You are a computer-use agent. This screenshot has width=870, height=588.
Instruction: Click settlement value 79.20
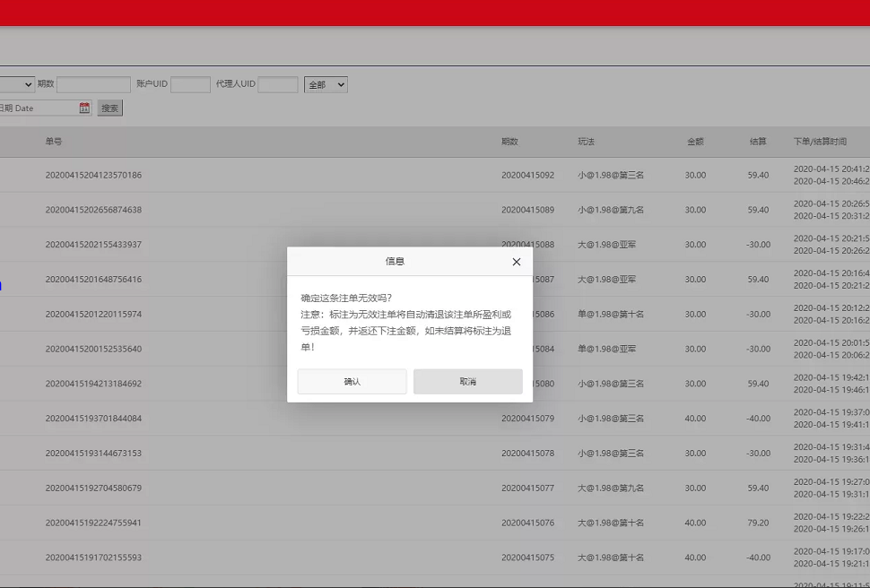click(758, 523)
